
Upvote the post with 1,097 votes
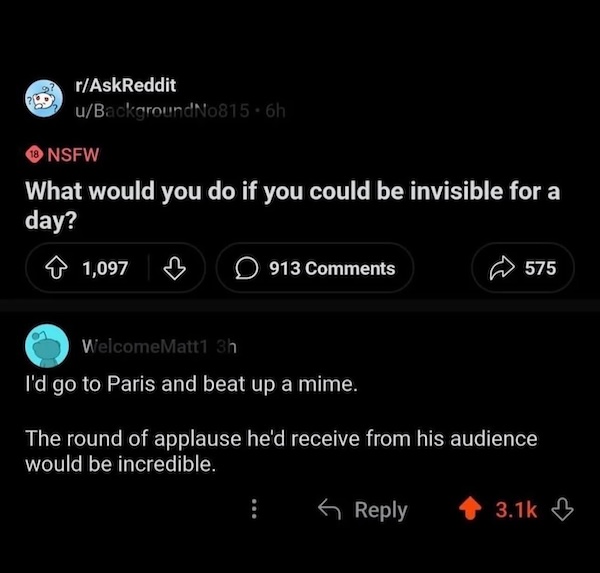click(56, 268)
